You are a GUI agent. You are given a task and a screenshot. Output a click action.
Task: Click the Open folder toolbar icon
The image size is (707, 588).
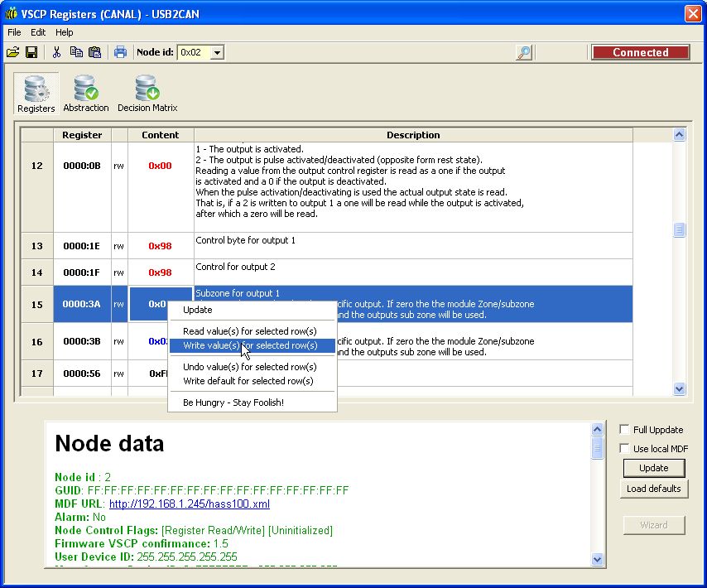12,52
